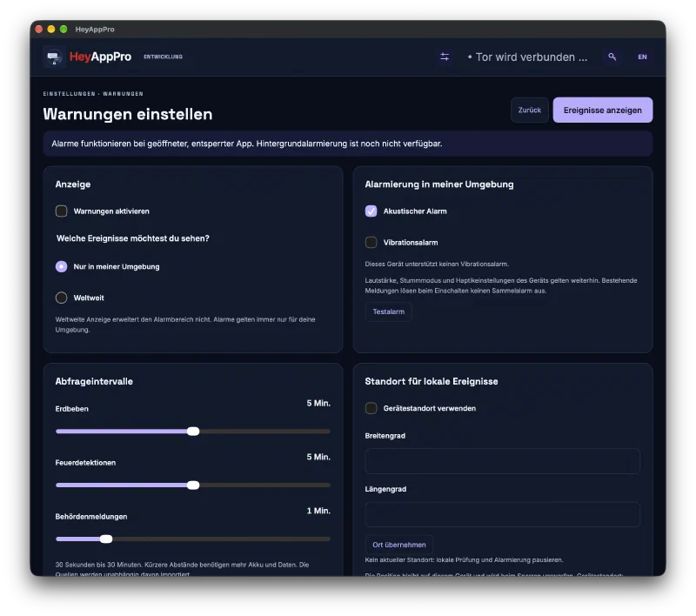Click the Warnungen einstellen heading

pos(128,115)
